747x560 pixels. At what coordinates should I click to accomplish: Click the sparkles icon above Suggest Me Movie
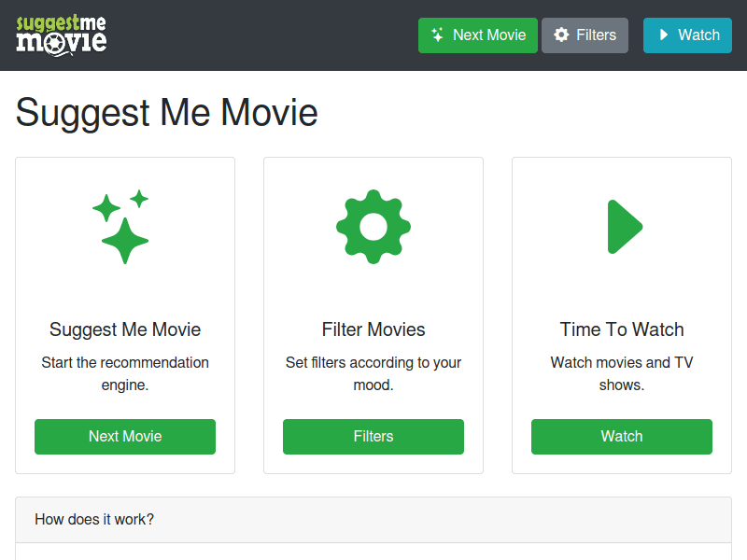point(125,226)
